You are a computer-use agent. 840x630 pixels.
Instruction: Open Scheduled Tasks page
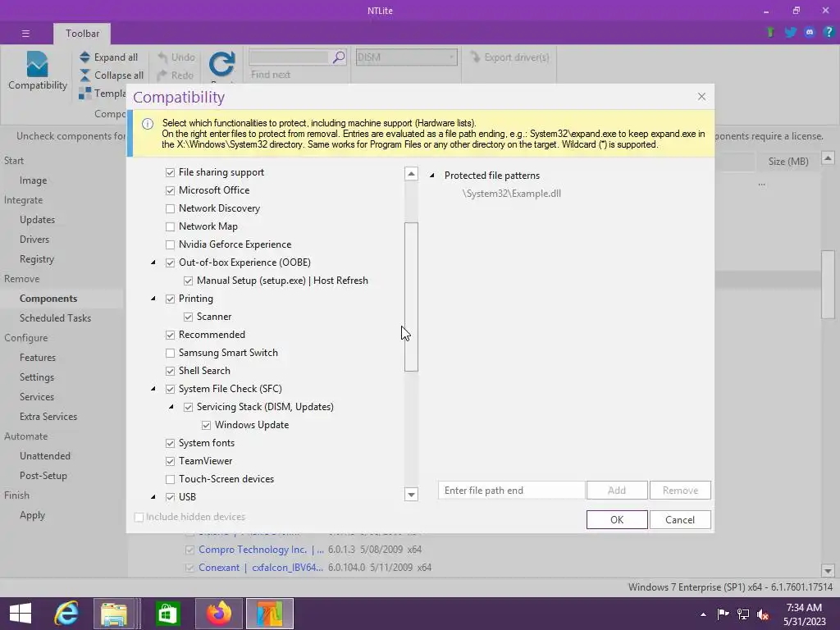pyautogui.click(x=55, y=318)
